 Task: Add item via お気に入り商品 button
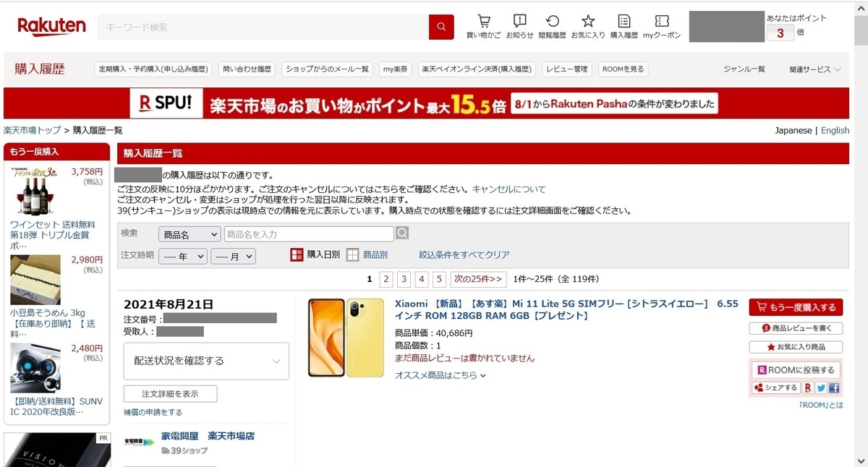[796, 347]
